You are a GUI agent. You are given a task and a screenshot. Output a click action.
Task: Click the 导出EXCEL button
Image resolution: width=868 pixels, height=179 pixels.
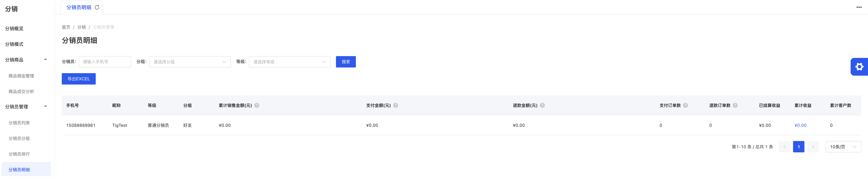78,79
